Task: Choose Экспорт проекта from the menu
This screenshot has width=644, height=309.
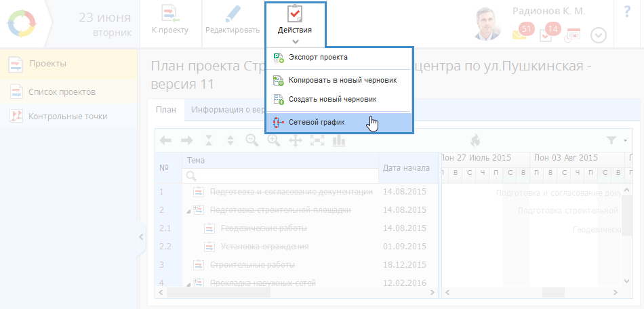Action: coord(318,58)
